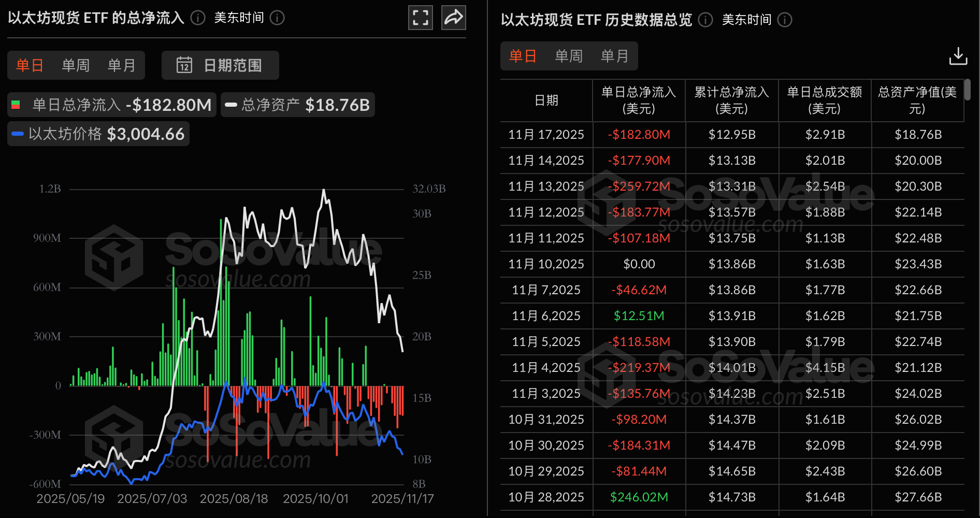Click the table's vertical scrollbar thumb
The width and height of the screenshot is (980, 518).
coord(967,90)
